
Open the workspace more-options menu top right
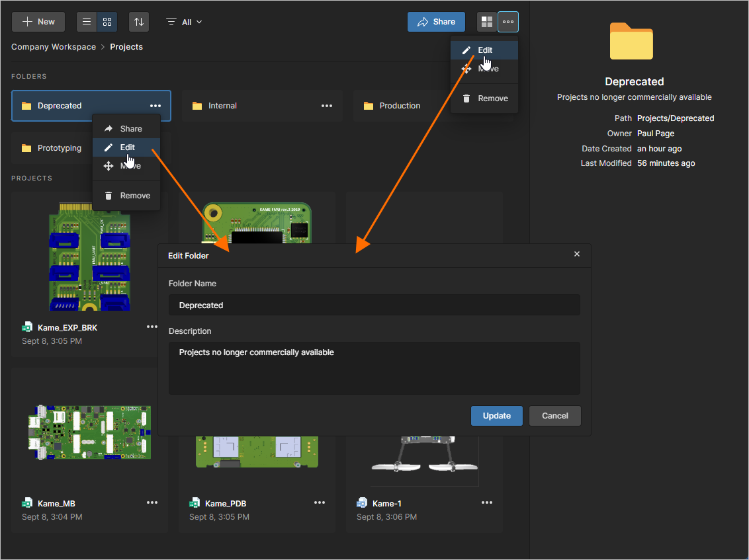(508, 22)
